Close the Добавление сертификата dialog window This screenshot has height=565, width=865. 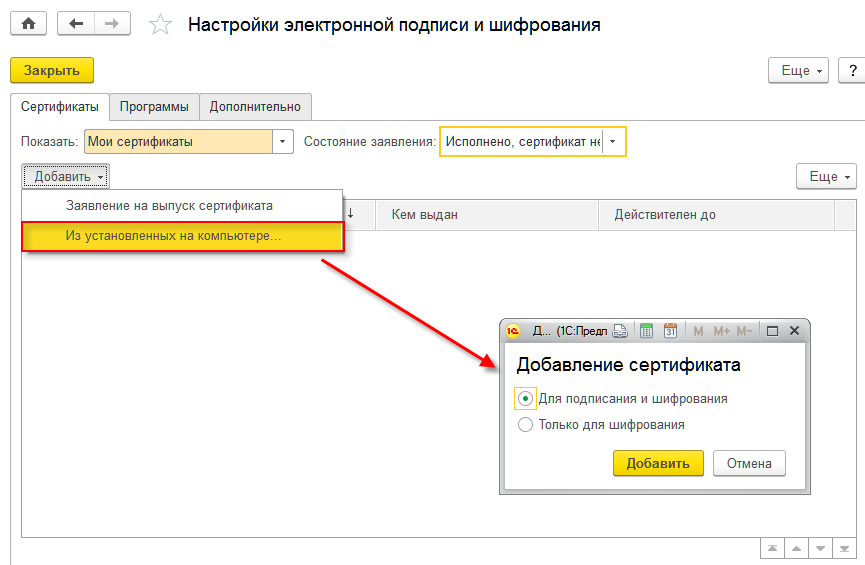(x=794, y=331)
